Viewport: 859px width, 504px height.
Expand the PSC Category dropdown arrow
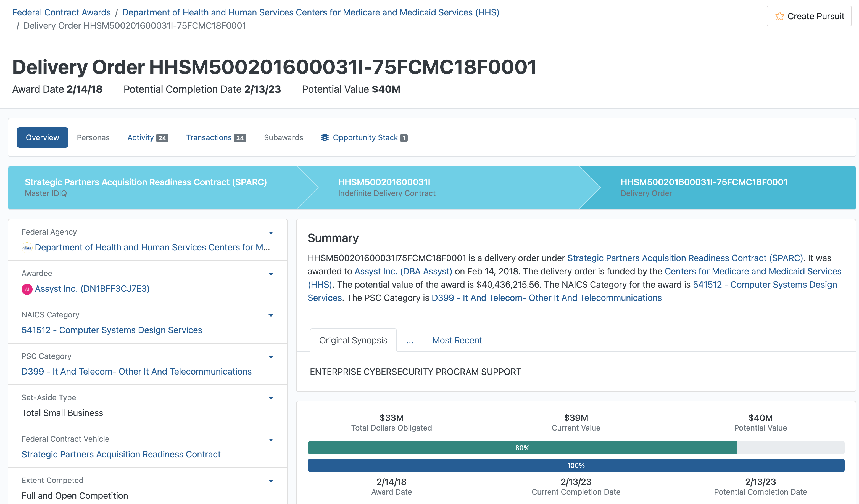[x=271, y=357]
